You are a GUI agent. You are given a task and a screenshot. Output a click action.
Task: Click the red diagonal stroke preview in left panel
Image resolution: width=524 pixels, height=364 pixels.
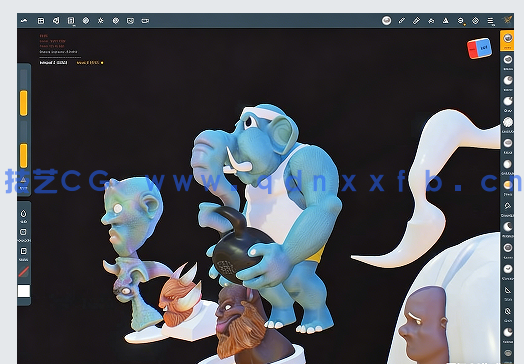tap(23, 271)
